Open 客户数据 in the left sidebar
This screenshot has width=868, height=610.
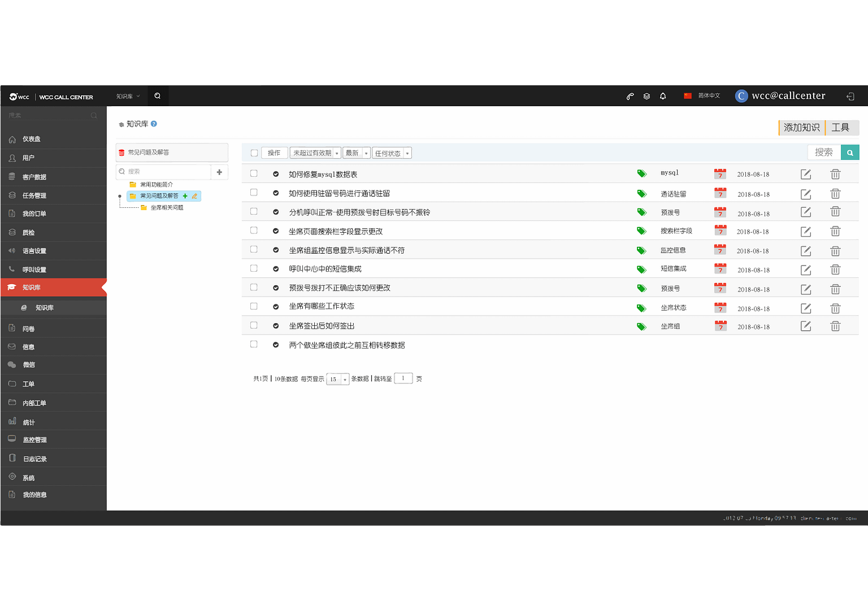(34, 177)
